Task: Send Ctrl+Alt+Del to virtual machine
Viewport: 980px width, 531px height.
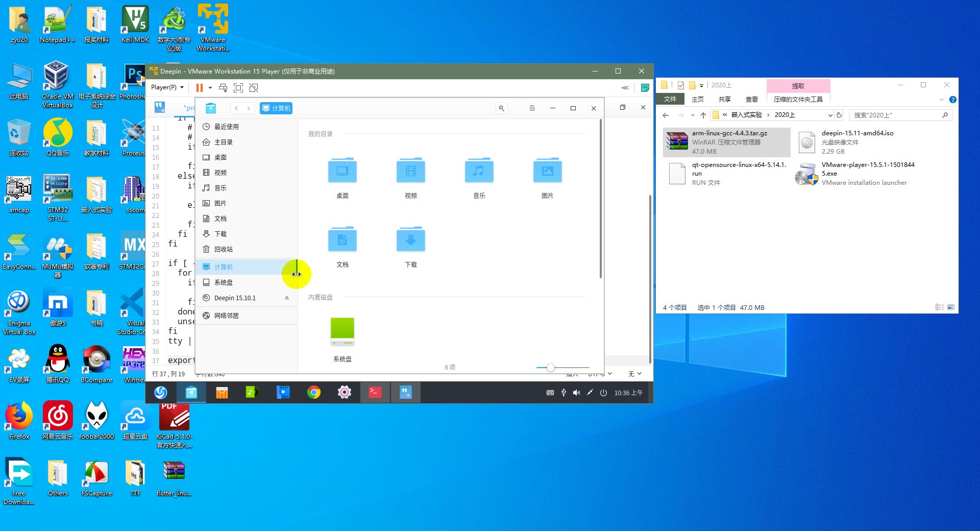Action: click(x=223, y=88)
